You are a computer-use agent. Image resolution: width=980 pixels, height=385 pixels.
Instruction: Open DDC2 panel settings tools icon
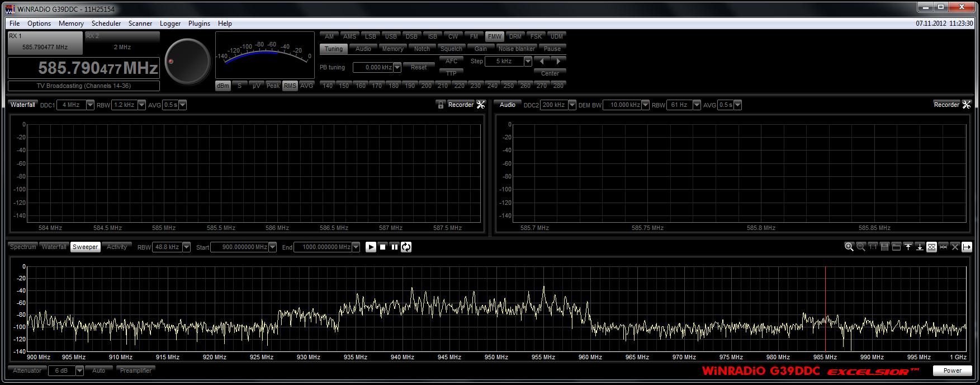click(x=967, y=105)
